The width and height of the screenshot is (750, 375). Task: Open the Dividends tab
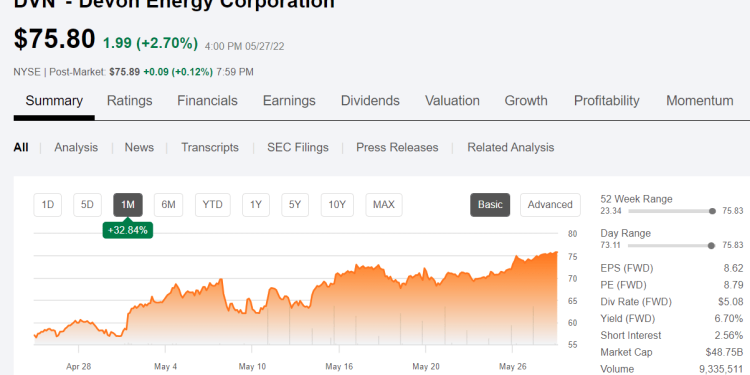click(370, 101)
